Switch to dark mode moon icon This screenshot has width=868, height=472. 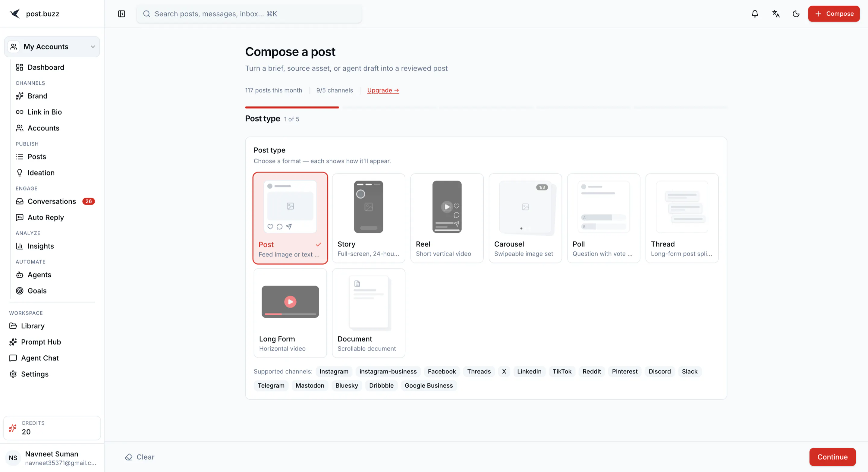(796, 14)
